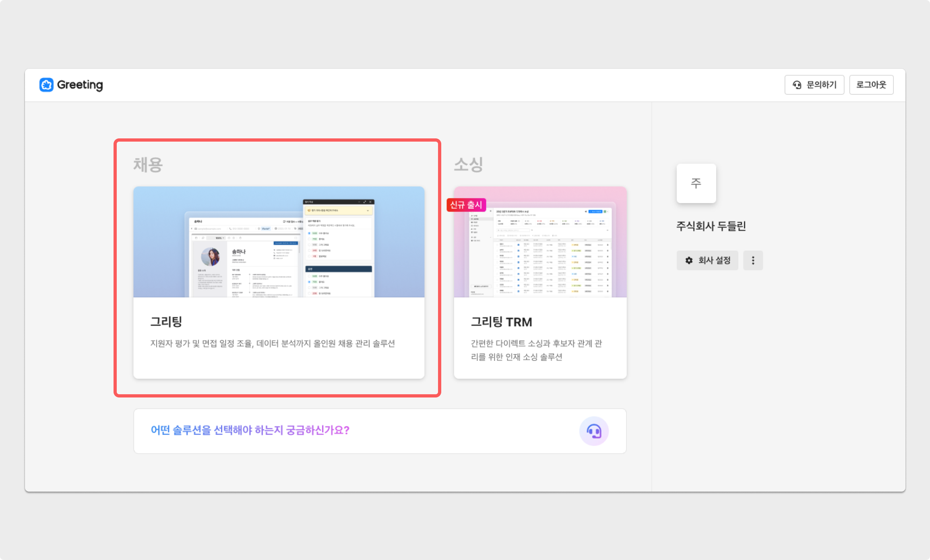Click the 주 company avatar tile
930x560 pixels.
coord(696,183)
